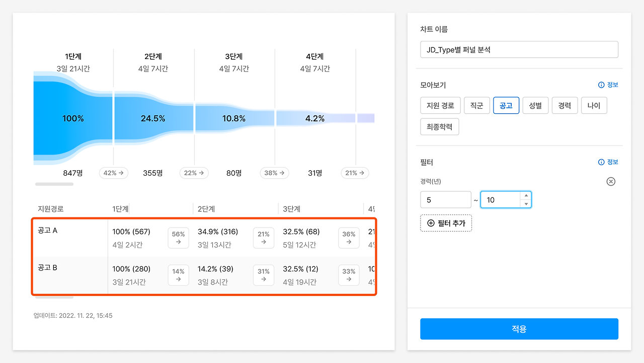The width and height of the screenshot is (644, 363).
Task: Click the 22% conversion arrow badge
Action: (x=194, y=173)
